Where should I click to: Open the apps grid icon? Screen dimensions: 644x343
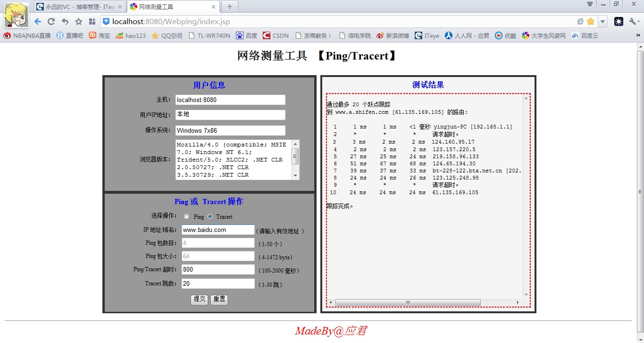[92, 21]
